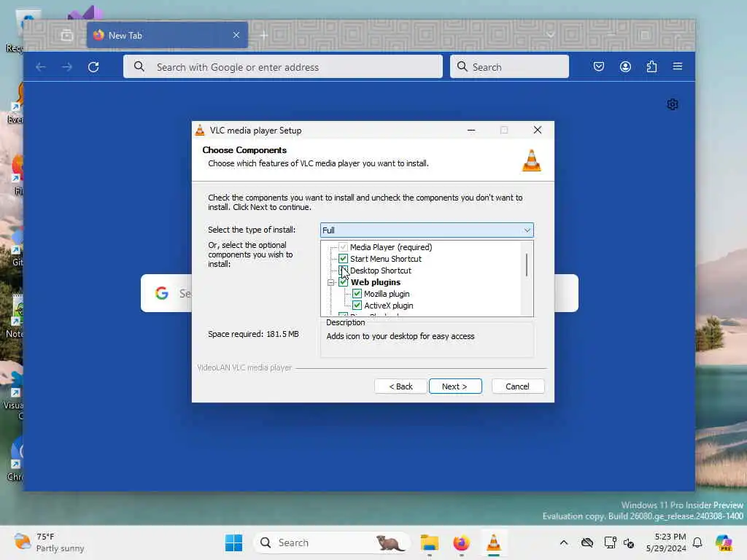The height and width of the screenshot is (560, 747).
Task: Uncheck the ActiveX plugin checkbox
Action: pos(357,306)
